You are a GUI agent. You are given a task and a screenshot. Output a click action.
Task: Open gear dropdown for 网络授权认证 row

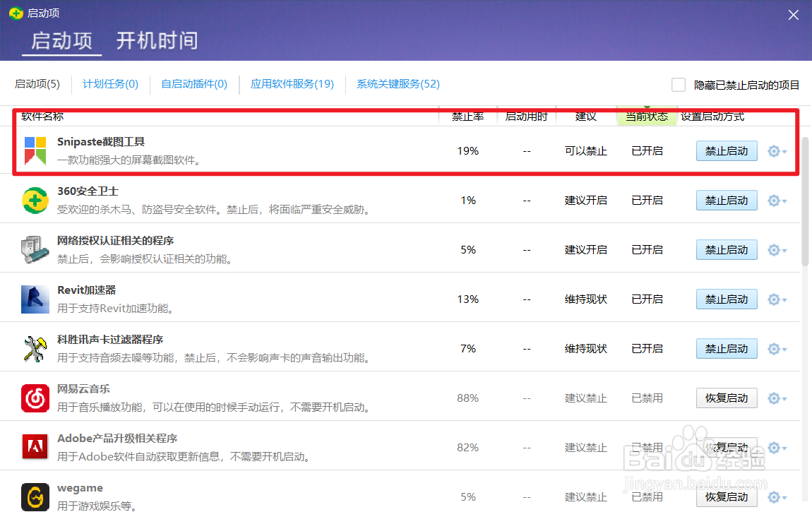coord(777,250)
